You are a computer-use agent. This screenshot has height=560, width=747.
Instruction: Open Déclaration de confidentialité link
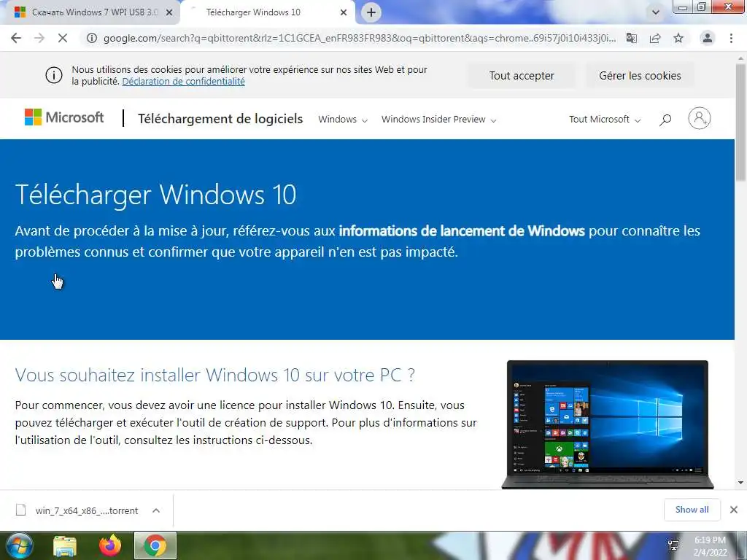point(183,82)
